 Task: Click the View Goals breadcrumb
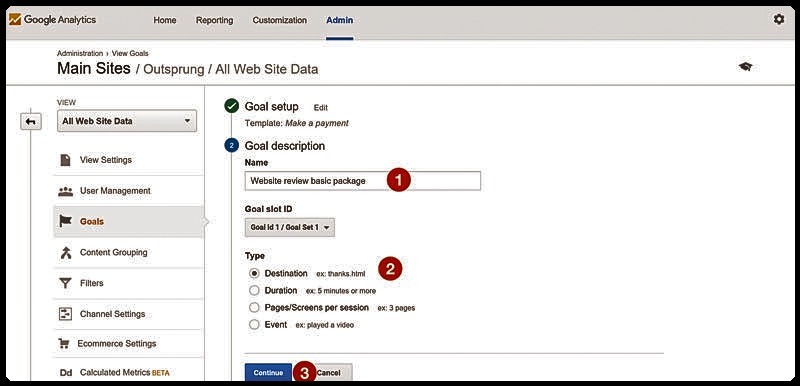pyautogui.click(x=130, y=53)
